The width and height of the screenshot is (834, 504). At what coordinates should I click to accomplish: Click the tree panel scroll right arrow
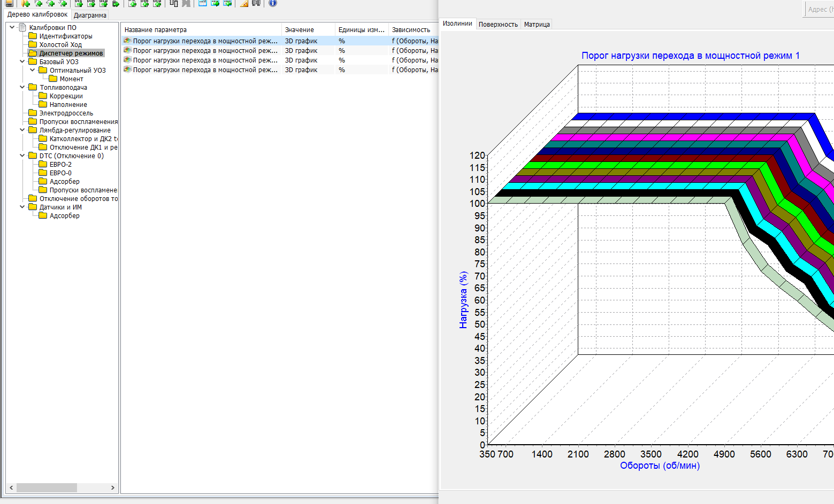click(x=112, y=487)
